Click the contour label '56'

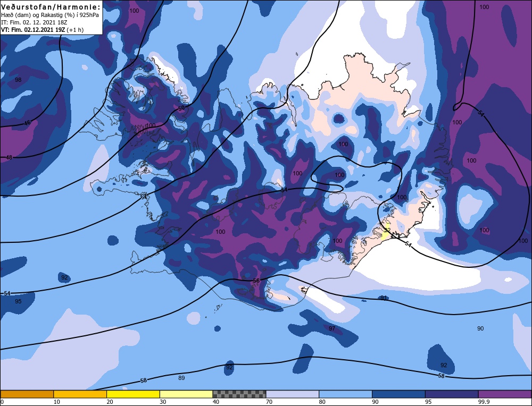[x=256, y=281]
